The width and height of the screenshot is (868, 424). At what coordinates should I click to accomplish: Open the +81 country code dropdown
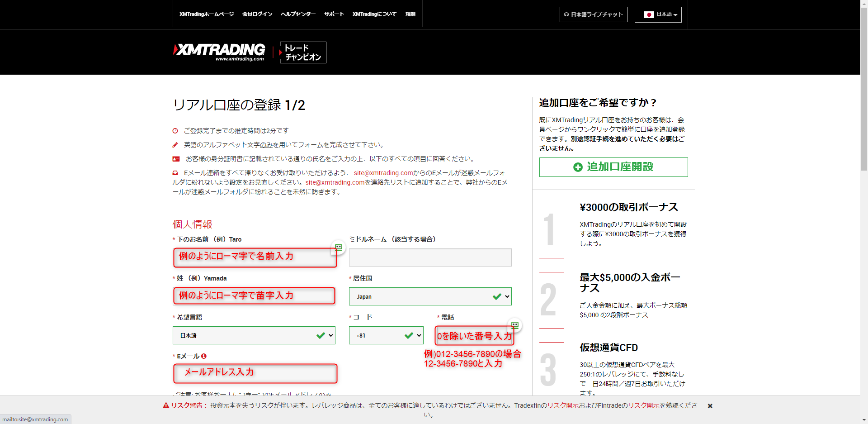tap(386, 335)
